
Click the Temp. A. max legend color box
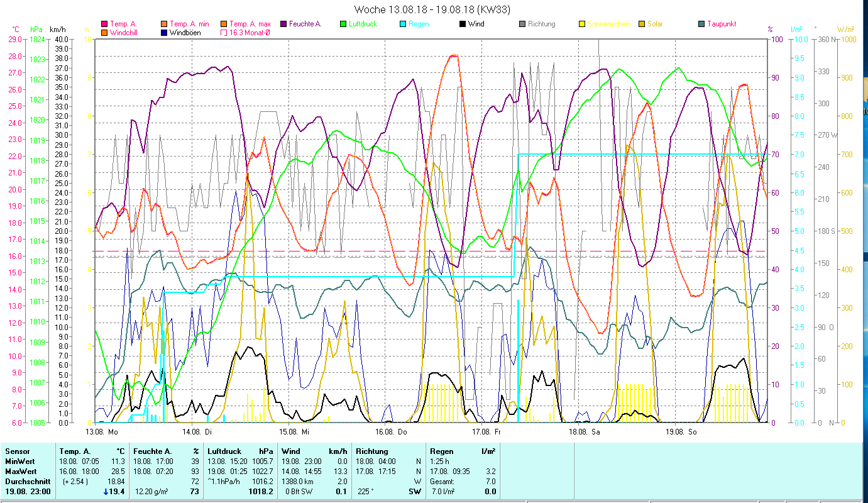click(223, 24)
